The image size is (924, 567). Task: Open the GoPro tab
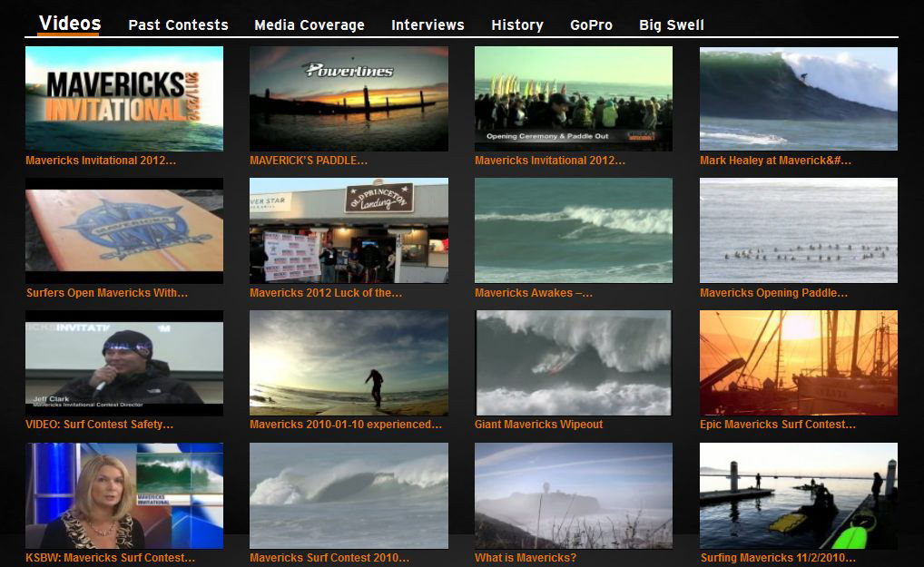591,24
